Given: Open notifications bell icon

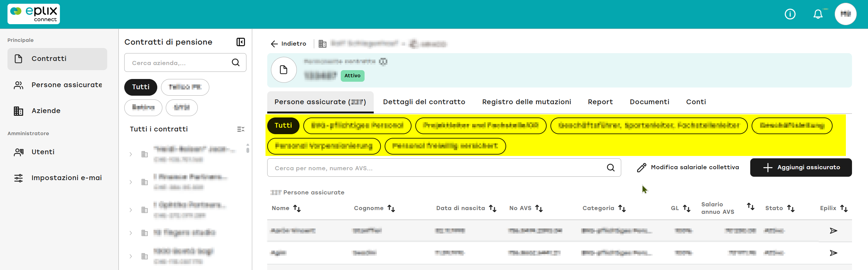Looking at the screenshot, I should coord(818,14).
